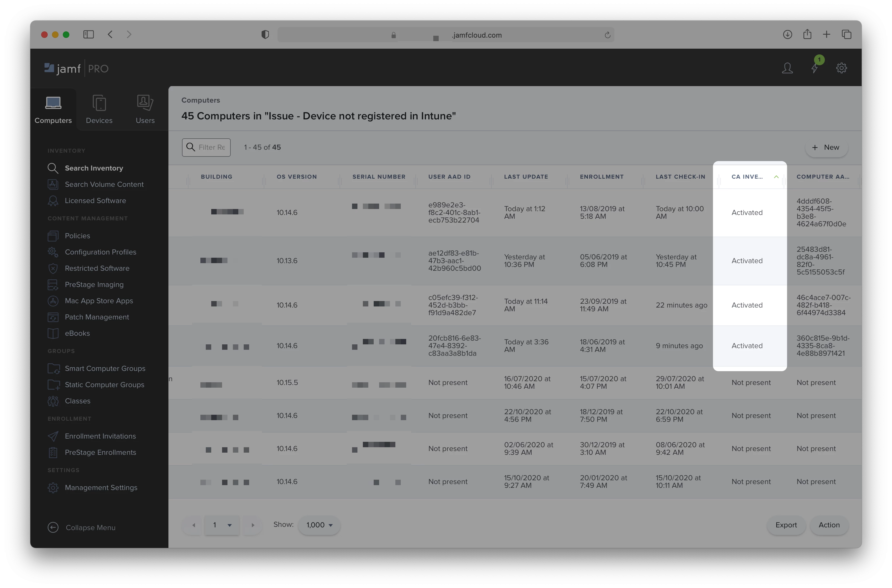892x588 pixels.
Task: Open the page number dropdown
Action: pyautogui.click(x=222, y=525)
